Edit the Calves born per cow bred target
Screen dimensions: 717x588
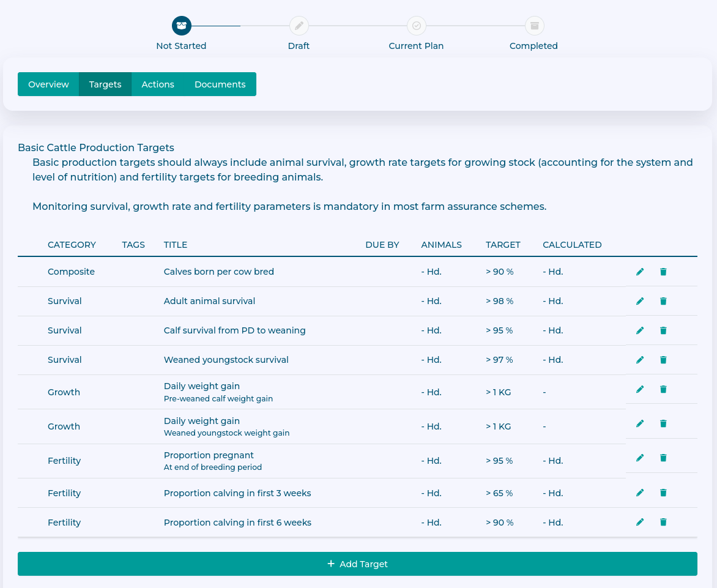[x=640, y=272]
